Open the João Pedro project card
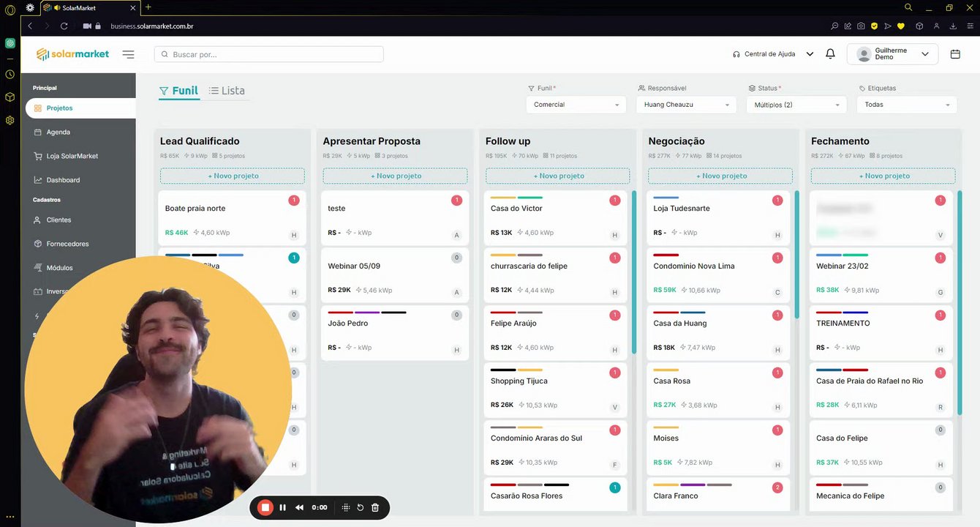Screen dimensions: 980x527 click(x=395, y=333)
